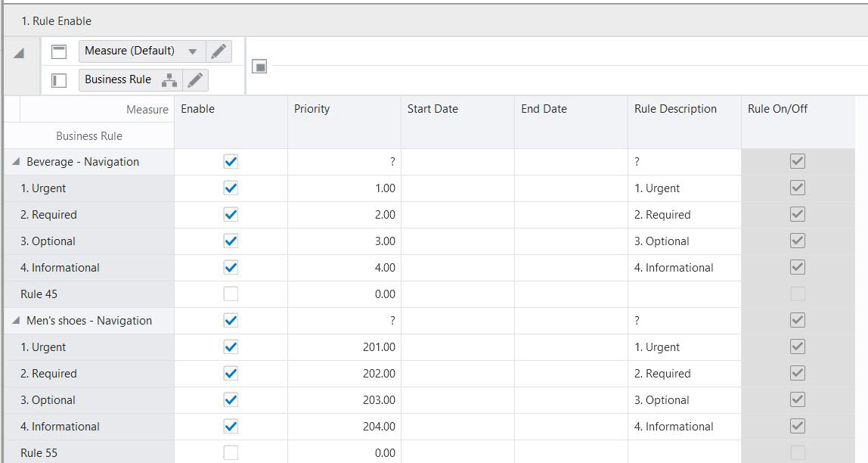Screen dimensions: 868x463
Task: Toggle Rule On/Off for 1. Urgent under Beverage
Action: (797, 188)
